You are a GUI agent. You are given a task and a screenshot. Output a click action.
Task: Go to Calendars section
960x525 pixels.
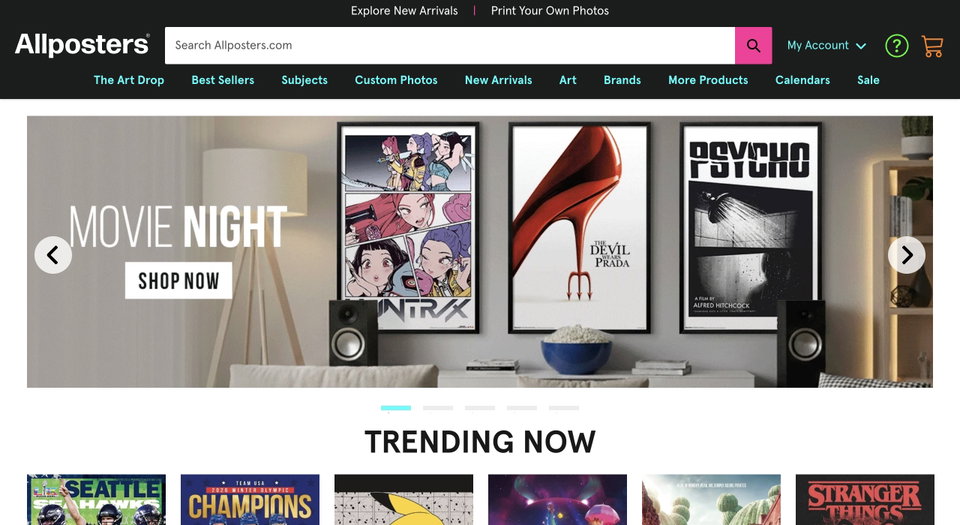(803, 80)
